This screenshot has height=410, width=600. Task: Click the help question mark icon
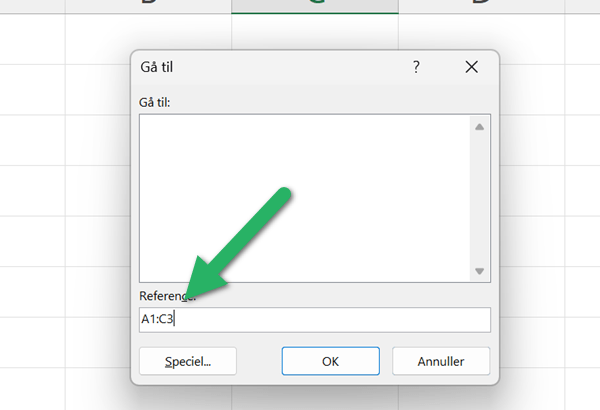[416, 67]
